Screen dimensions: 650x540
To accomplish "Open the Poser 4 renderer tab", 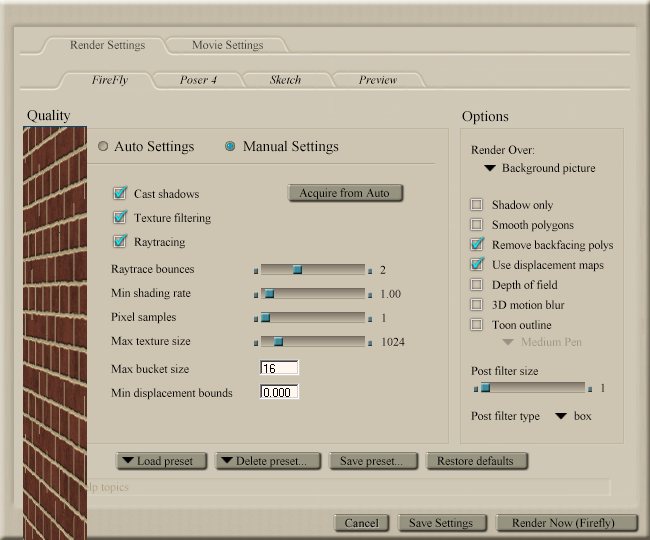I will point(198,80).
